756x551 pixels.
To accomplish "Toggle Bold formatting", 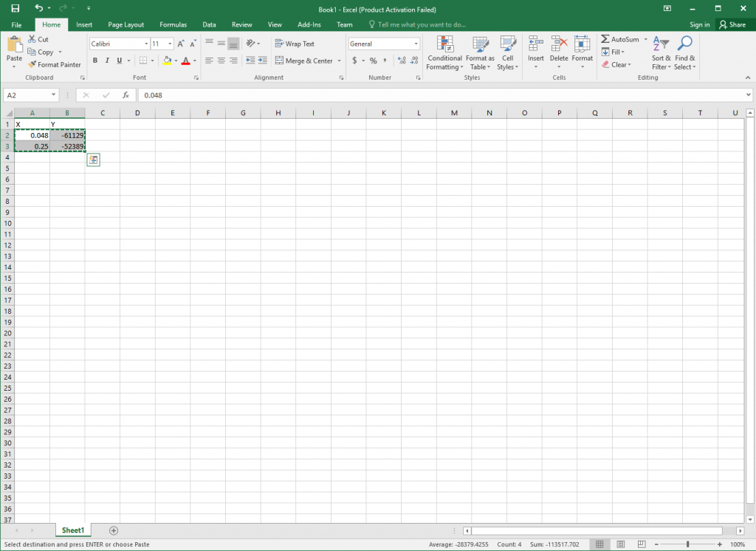I will 95,61.
